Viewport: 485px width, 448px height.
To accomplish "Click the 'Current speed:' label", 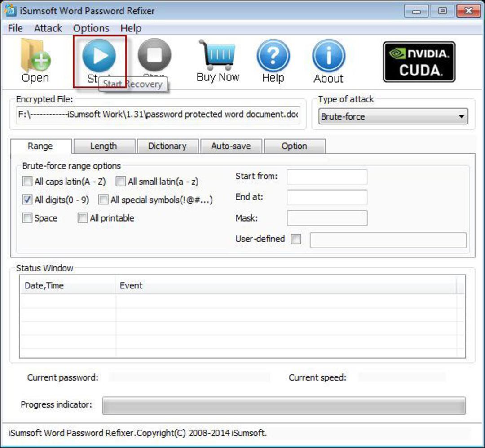I will [317, 377].
